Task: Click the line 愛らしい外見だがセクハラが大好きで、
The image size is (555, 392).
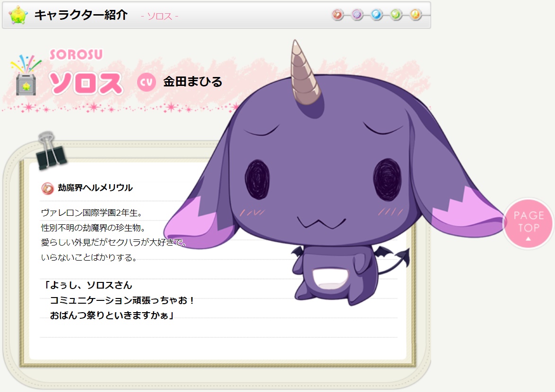Action: point(113,242)
